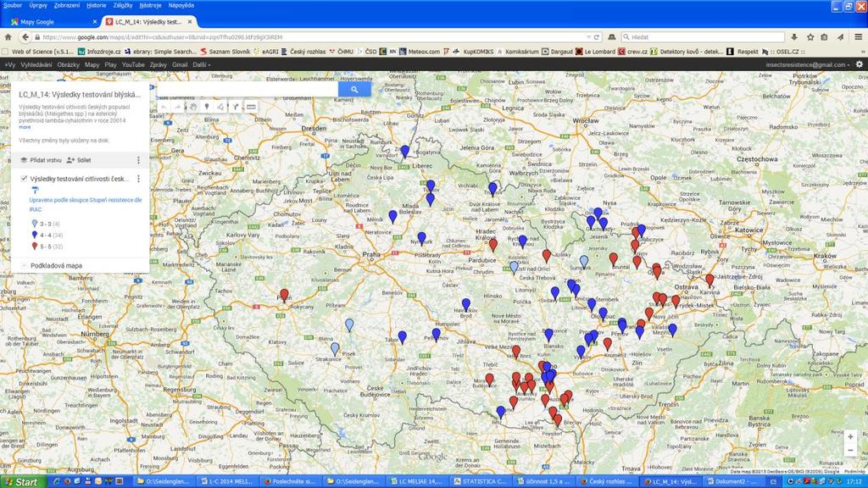The width and height of the screenshot is (868, 488).
Task: Click the browser URL address bar
Action: click(310, 37)
